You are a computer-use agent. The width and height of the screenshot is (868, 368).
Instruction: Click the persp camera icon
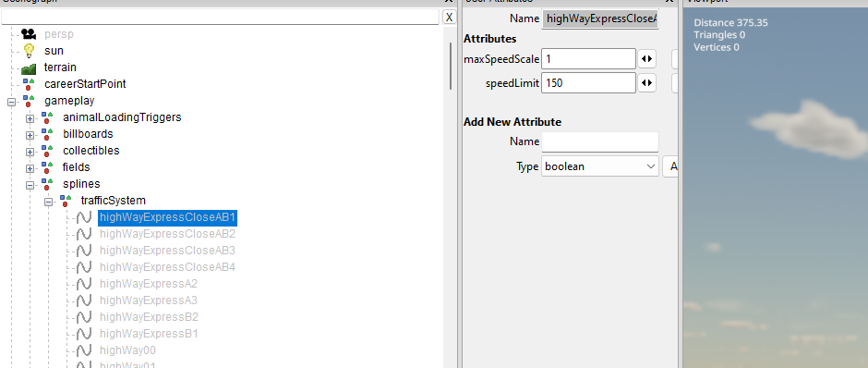click(29, 34)
